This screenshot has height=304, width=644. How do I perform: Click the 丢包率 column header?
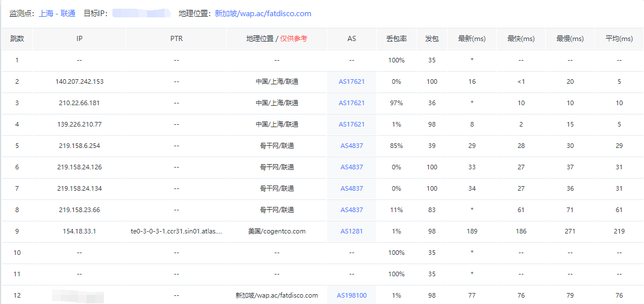[x=396, y=39]
